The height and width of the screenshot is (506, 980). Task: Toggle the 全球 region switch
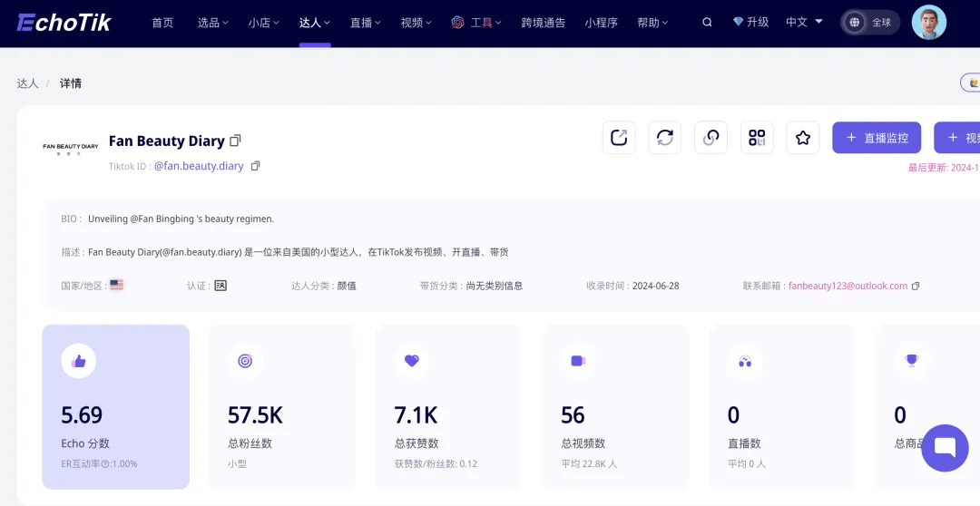(x=870, y=23)
